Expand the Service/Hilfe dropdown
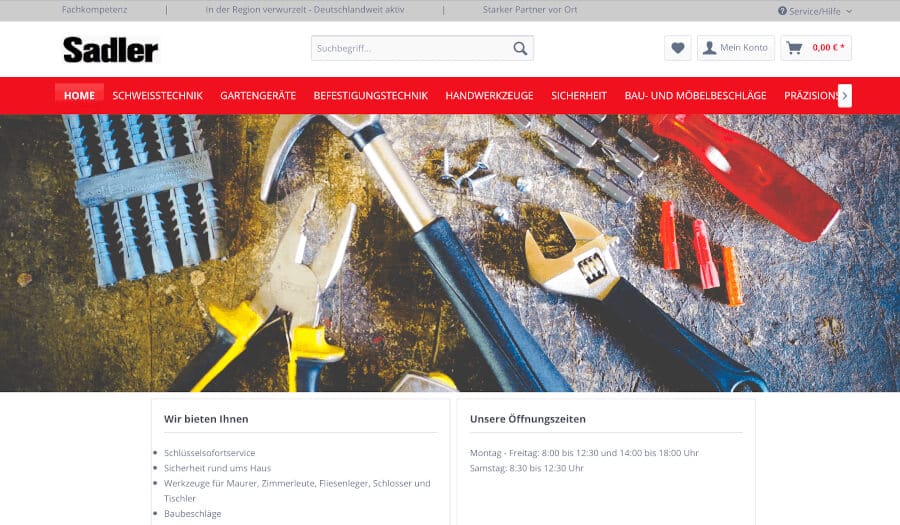 (x=815, y=11)
